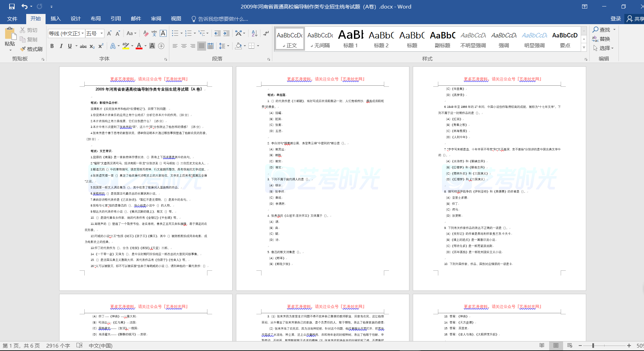Click the Undo arrow icon
644x351 pixels.
[x=24, y=6]
